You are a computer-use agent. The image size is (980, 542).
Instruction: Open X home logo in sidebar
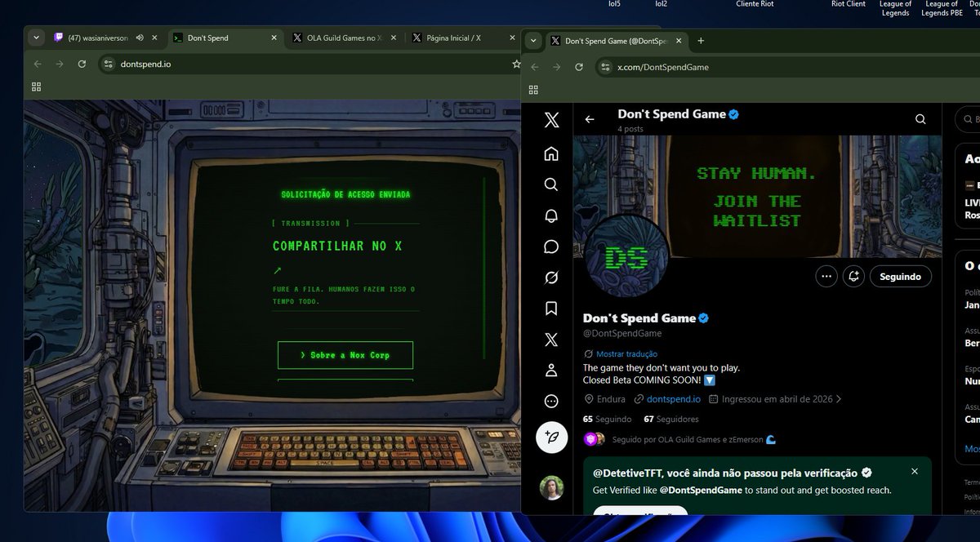coord(551,120)
